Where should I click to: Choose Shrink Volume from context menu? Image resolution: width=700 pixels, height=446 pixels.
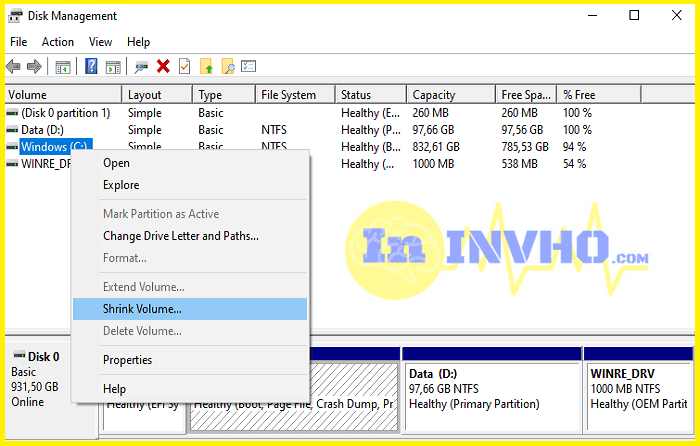click(142, 310)
